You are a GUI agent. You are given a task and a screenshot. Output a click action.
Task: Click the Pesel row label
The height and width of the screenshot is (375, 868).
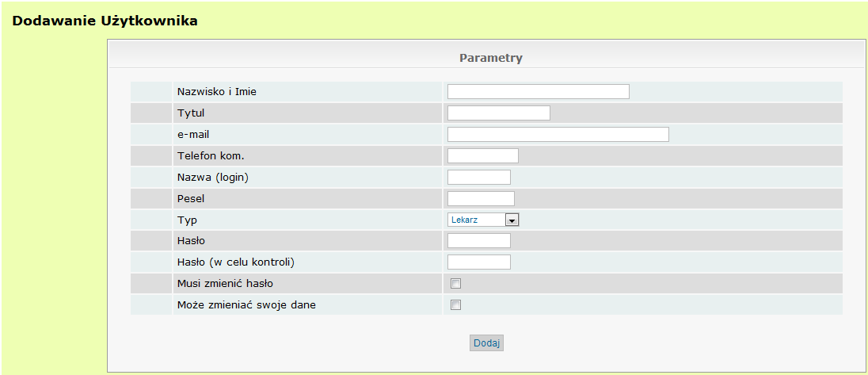point(190,198)
